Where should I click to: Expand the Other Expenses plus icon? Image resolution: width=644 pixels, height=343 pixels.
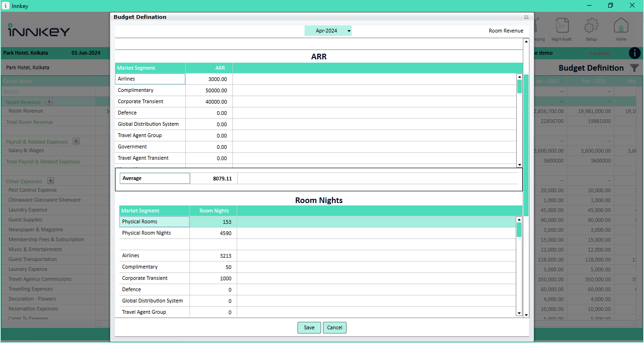click(51, 181)
